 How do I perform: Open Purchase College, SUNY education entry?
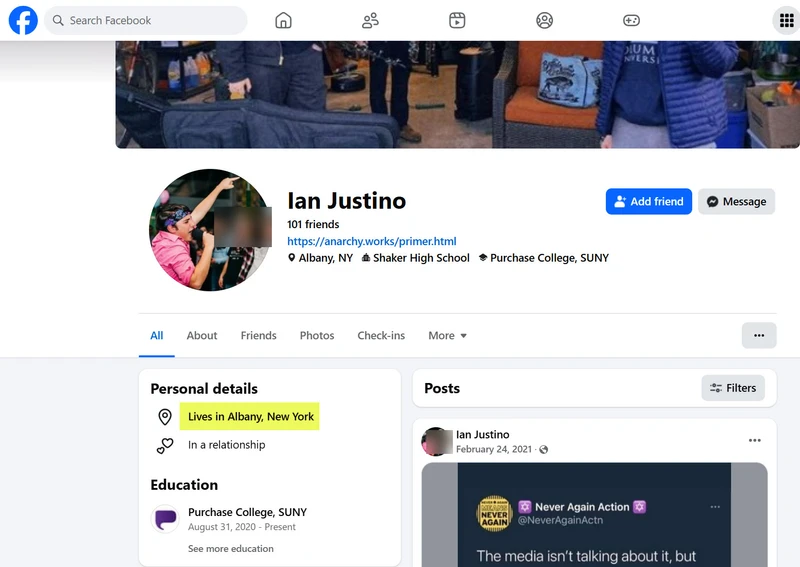point(247,512)
